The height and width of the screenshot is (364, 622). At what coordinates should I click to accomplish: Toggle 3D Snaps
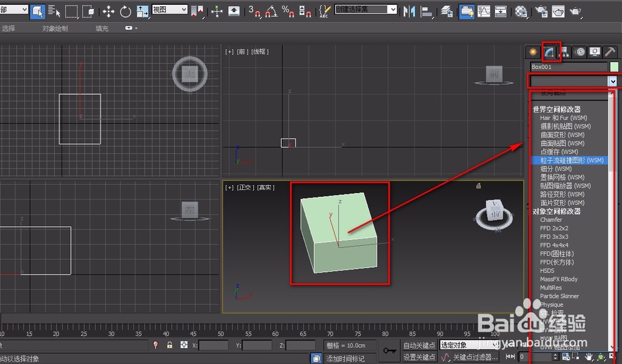pyautogui.click(x=254, y=11)
